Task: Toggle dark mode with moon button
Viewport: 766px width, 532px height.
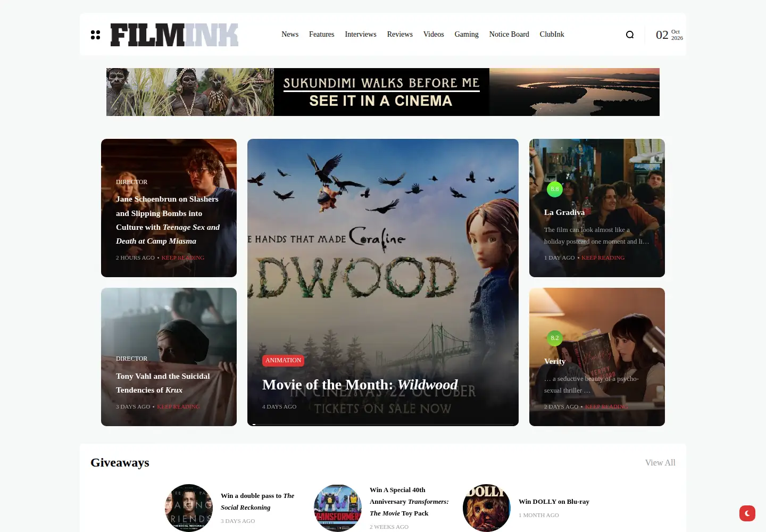Action: [x=747, y=513]
